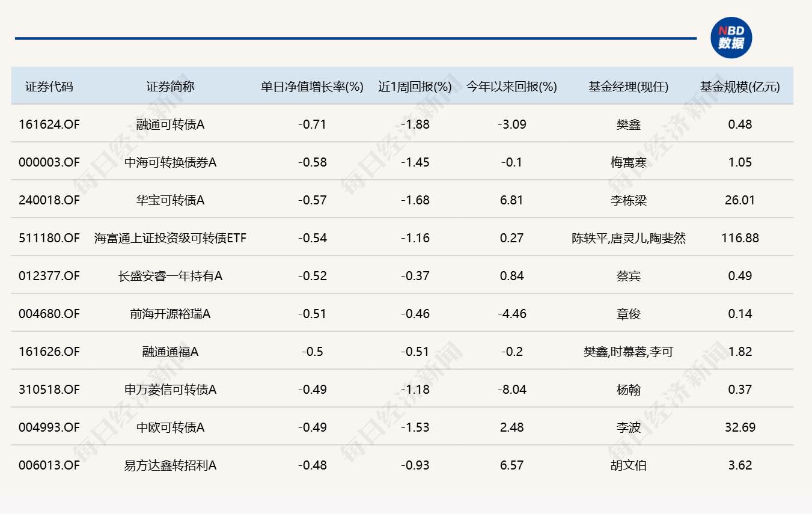This screenshot has width=812, height=514.
Task: Click fund name 华宝可转债A
Action: (x=170, y=200)
